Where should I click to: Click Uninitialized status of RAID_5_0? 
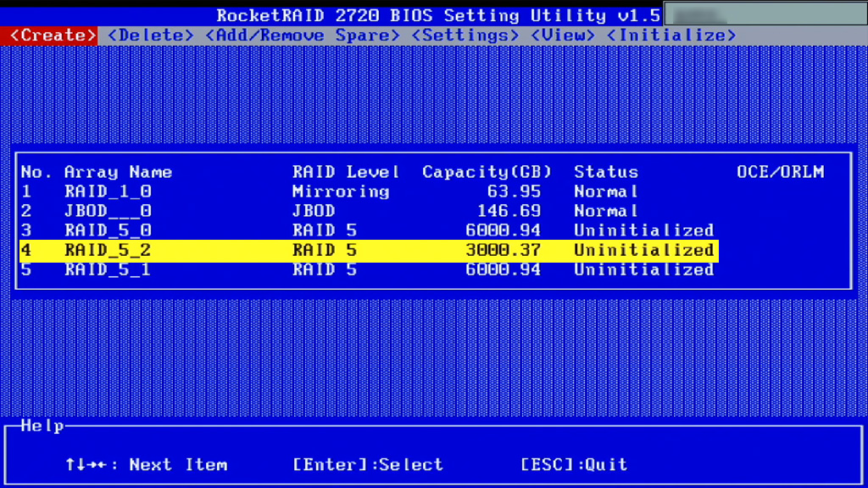(x=644, y=230)
